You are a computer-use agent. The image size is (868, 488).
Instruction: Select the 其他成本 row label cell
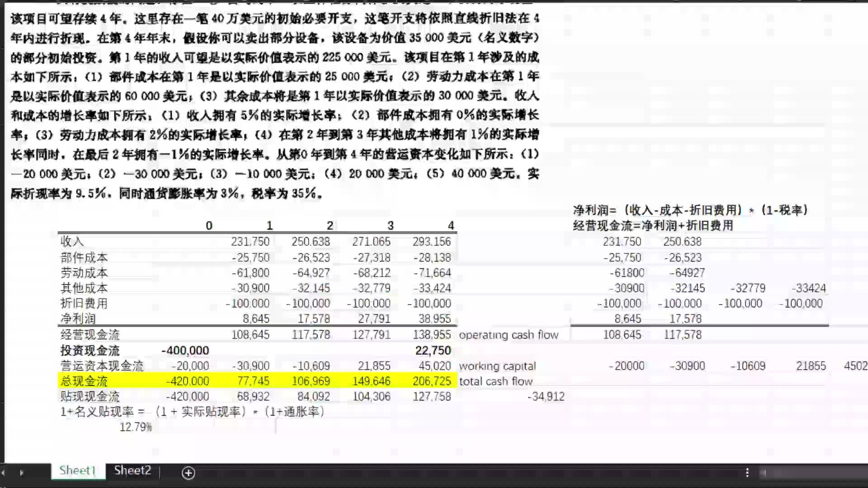[x=84, y=288]
